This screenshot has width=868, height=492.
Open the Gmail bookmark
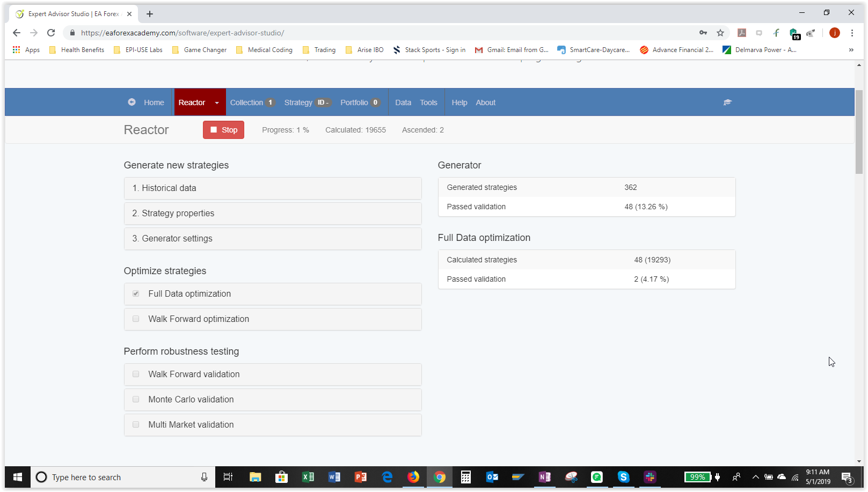pos(512,50)
